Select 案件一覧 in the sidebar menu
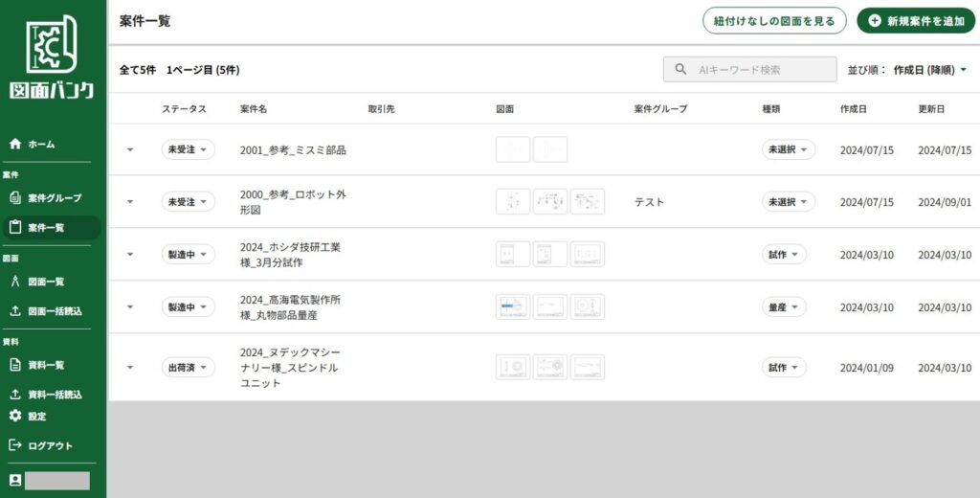Viewport: 980px width, 498px height. 46,228
